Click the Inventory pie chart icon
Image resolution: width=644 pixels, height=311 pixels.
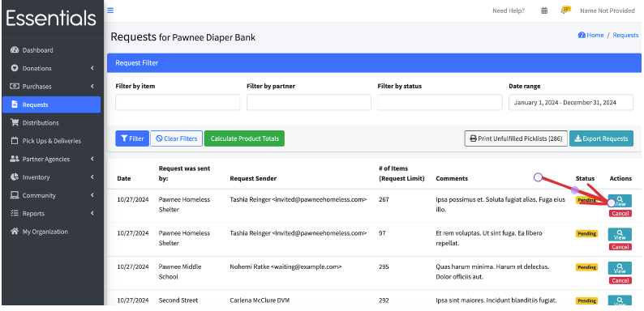15,177
